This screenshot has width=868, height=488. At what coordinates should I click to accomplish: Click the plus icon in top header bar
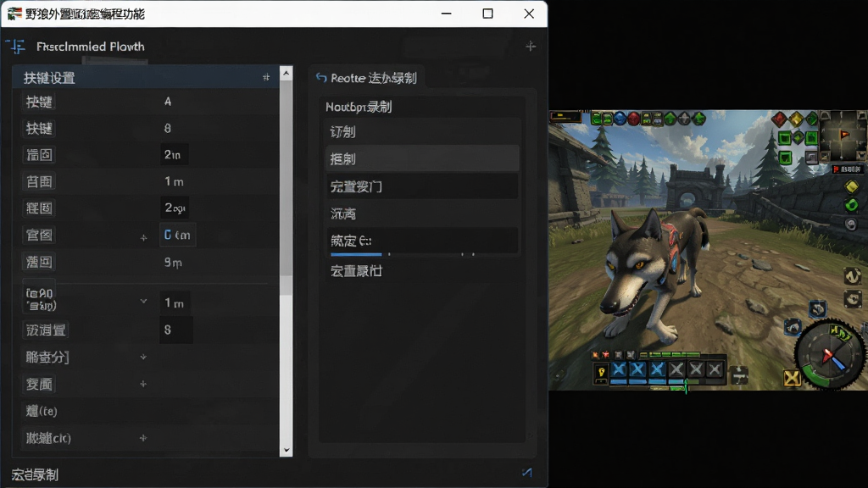[x=531, y=47]
